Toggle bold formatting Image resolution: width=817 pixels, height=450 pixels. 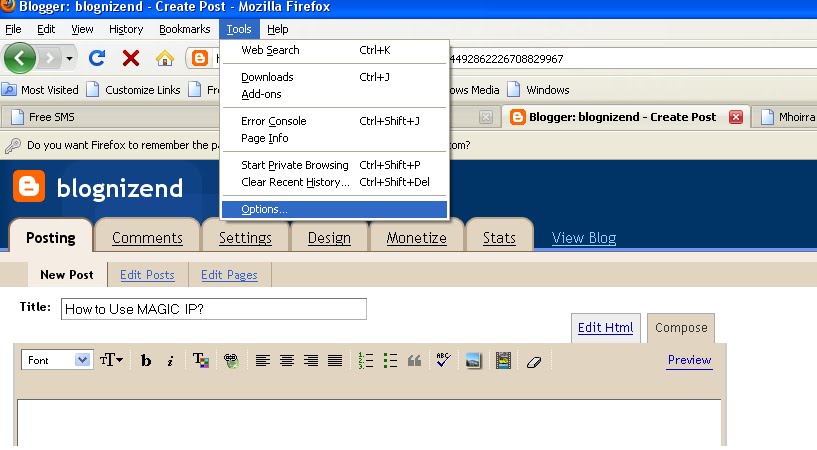[146, 360]
